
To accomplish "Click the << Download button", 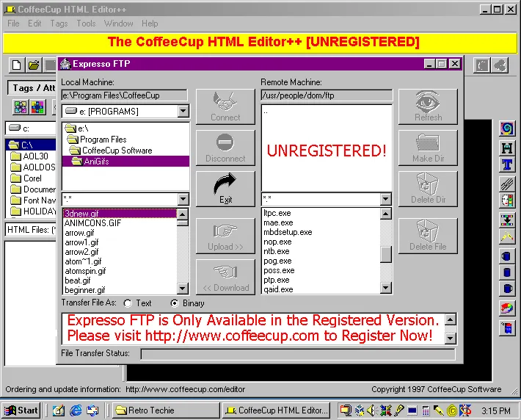I will 225,278.
